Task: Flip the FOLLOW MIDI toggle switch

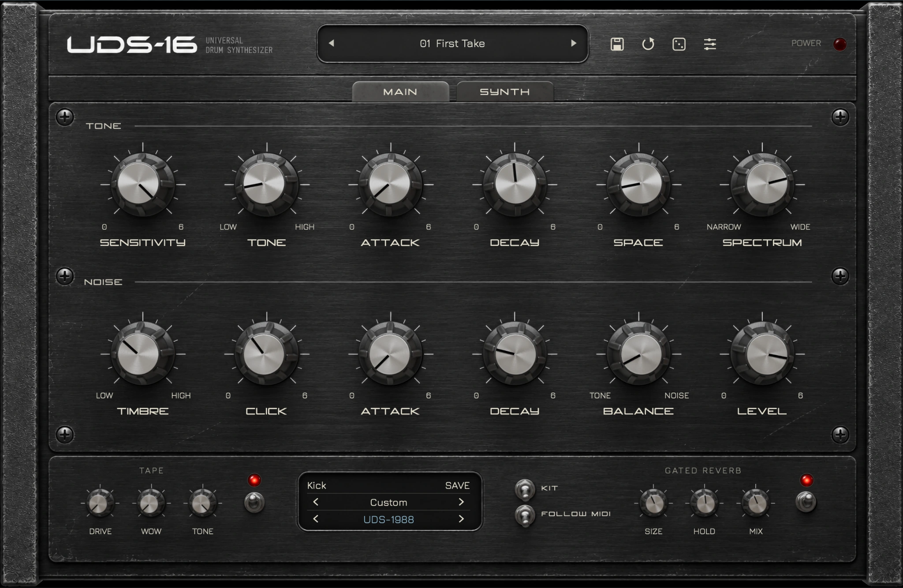Action: 525,516
